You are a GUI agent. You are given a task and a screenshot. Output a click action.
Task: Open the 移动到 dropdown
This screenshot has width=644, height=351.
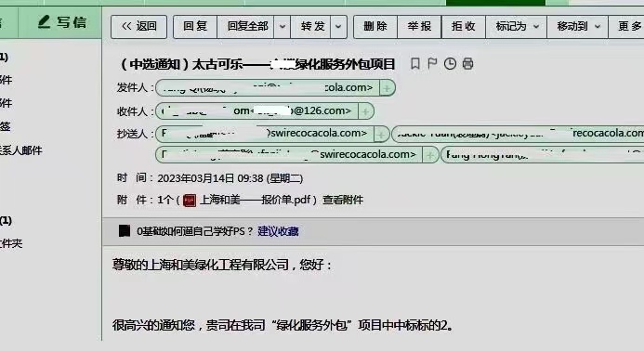click(577, 27)
